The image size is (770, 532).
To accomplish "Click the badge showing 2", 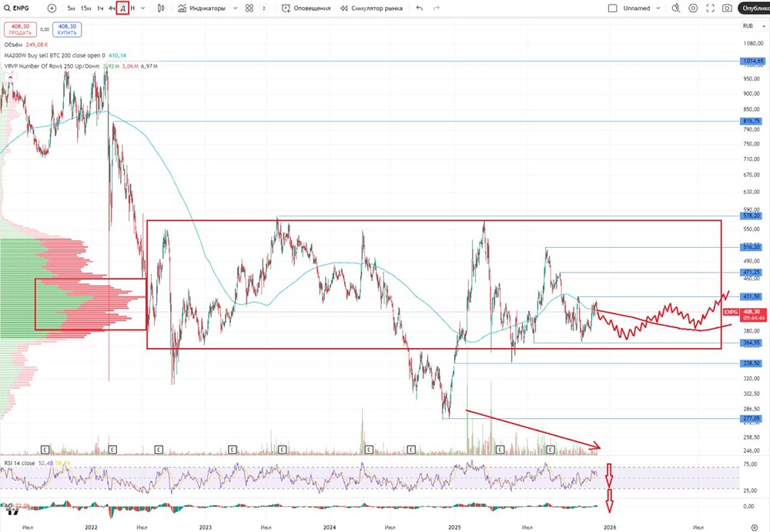I will tap(263, 8).
